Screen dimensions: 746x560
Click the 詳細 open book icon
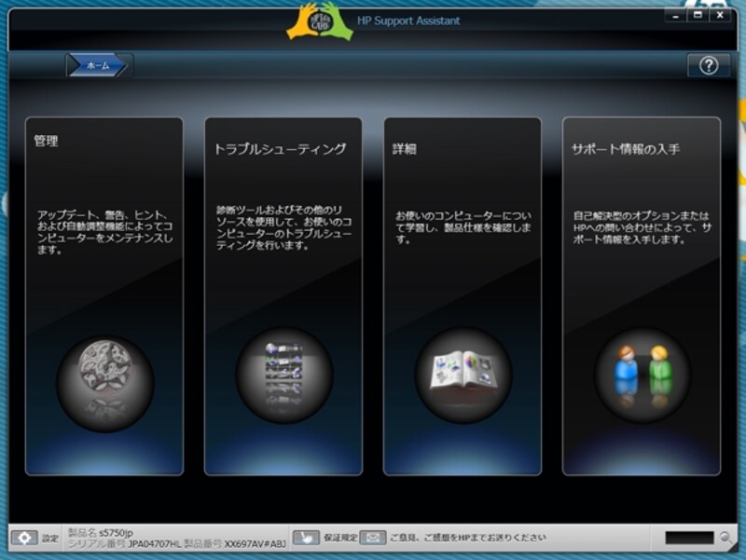[x=463, y=371]
